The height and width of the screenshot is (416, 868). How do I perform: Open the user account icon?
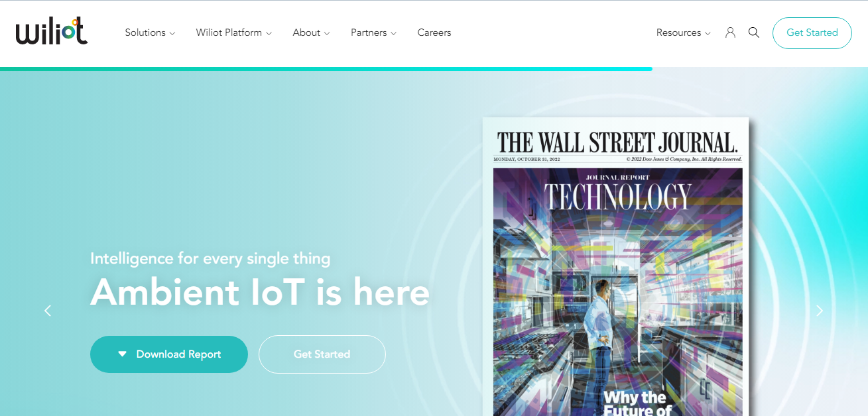[x=730, y=32]
